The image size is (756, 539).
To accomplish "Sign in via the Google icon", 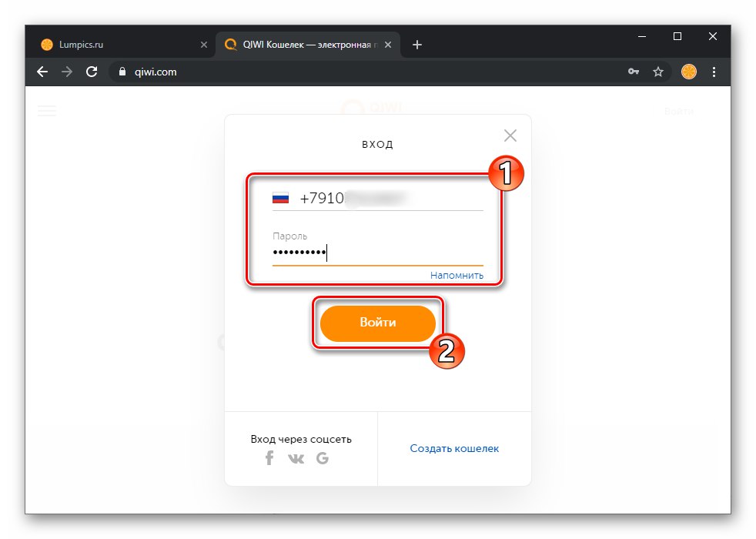I will [x=323, y=457].
